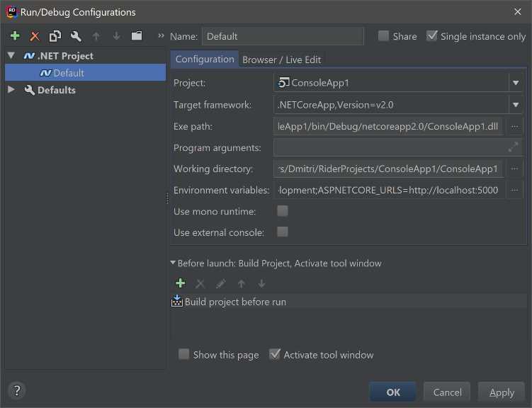Expand the Defaults tree node
The image size is (532, 408).
[x=11, y=89]
